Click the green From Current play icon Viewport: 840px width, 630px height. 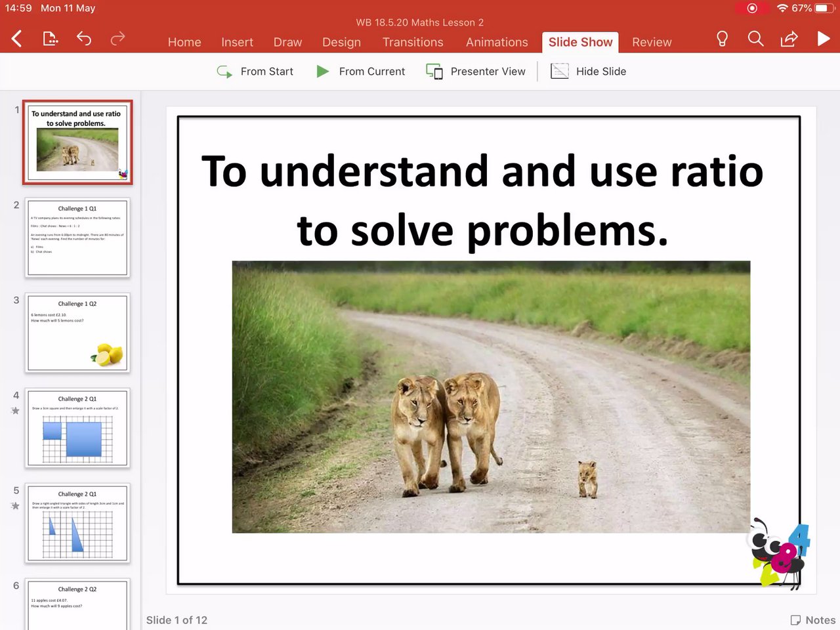(x=322, y=71)
